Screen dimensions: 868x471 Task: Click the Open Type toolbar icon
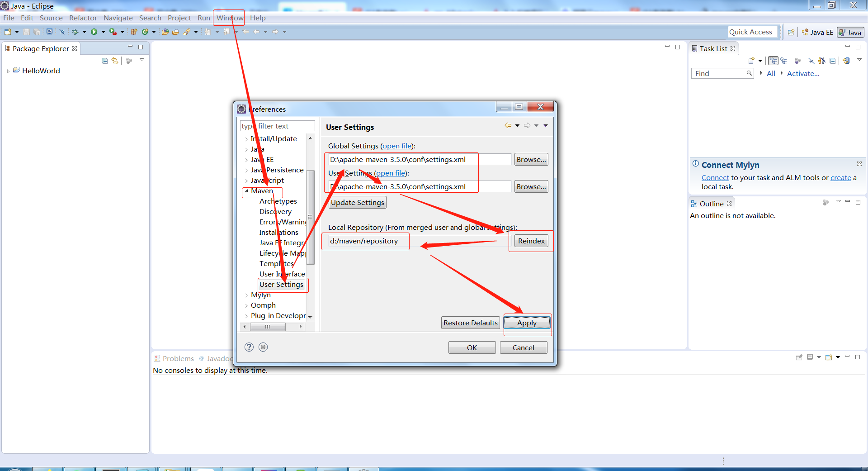[x=165, y=32]
